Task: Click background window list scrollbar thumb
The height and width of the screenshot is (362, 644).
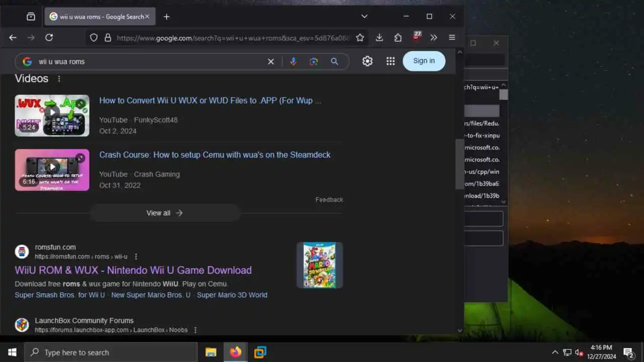Action: click(x=504, y=94)
